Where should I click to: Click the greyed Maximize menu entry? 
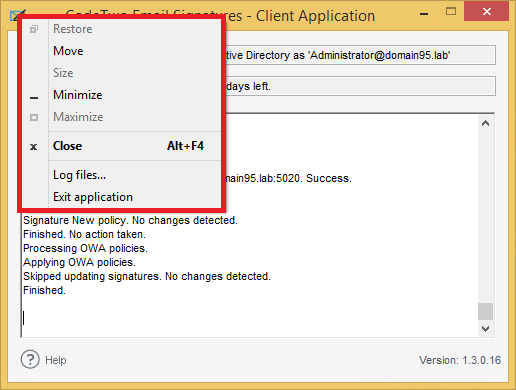pyautogui.click(x=121, y=117)
